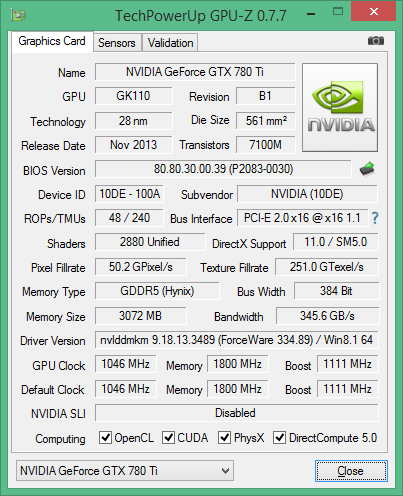Click the Pixel Fillrate field 50.2 GPixel/s

point(141,267)
